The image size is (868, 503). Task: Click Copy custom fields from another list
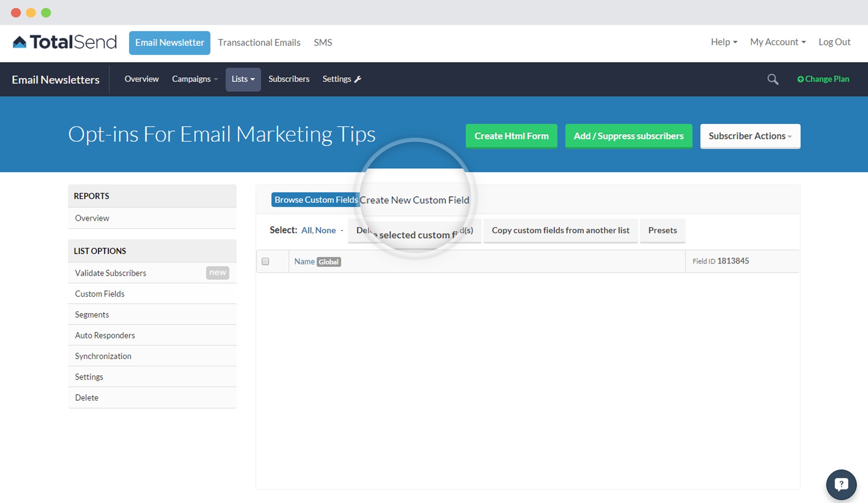(560, 230)
